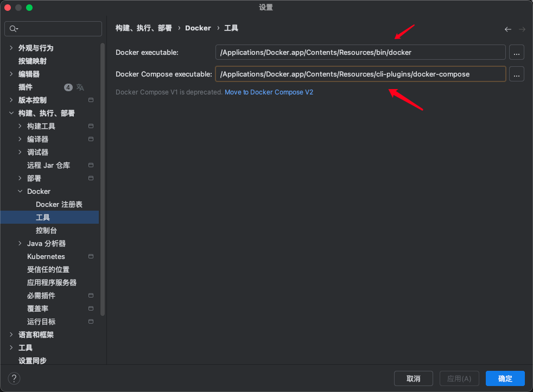This screenshot has height=392, width=533.
Task: Click project-level icon beside Kubernetes
Action: pyautogui.click(x=91, y=256)
